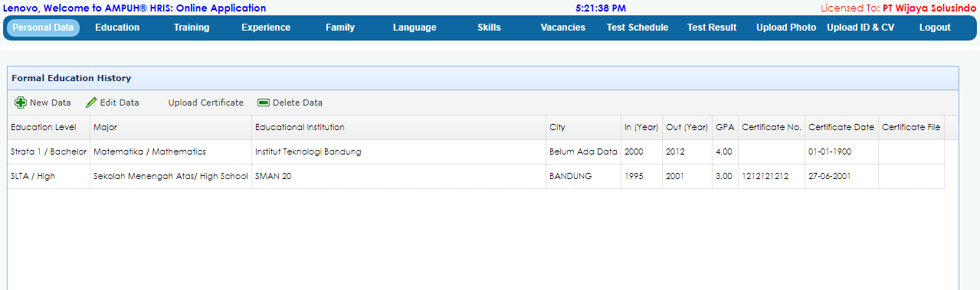
Task: Sort by Major column header
Action: (171, 127)
